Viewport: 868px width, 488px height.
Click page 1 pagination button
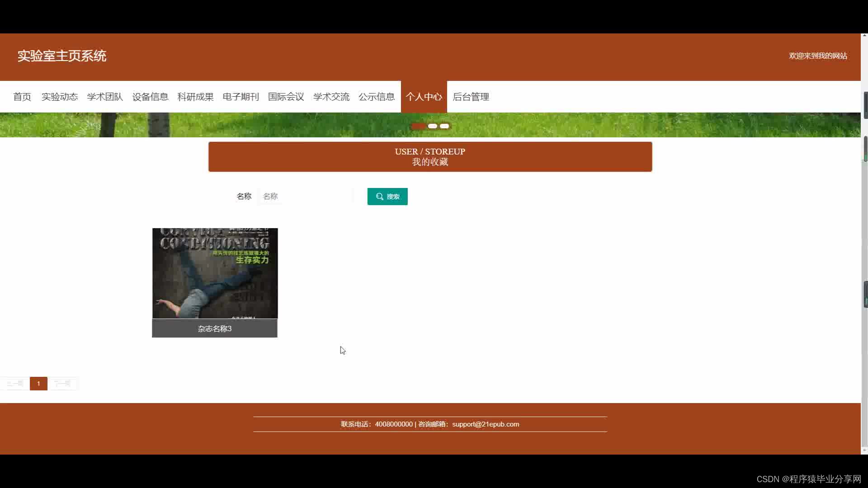pos(38,384)
